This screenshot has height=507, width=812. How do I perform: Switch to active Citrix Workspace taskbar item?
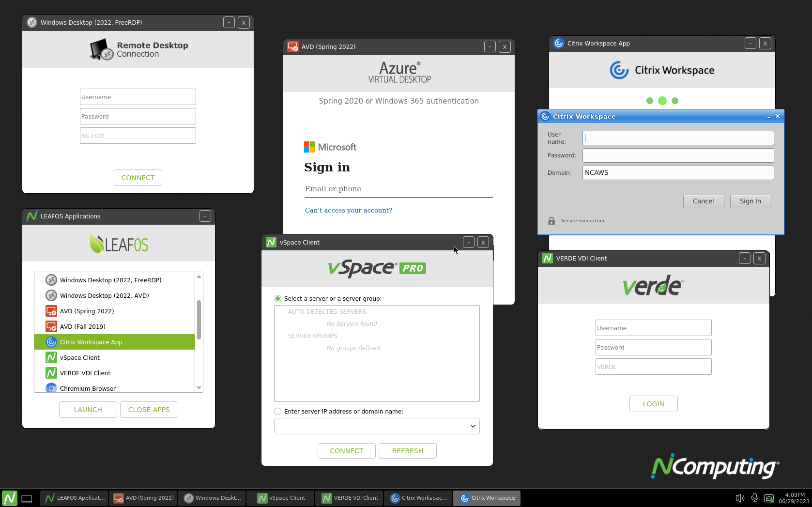(487, 498)
